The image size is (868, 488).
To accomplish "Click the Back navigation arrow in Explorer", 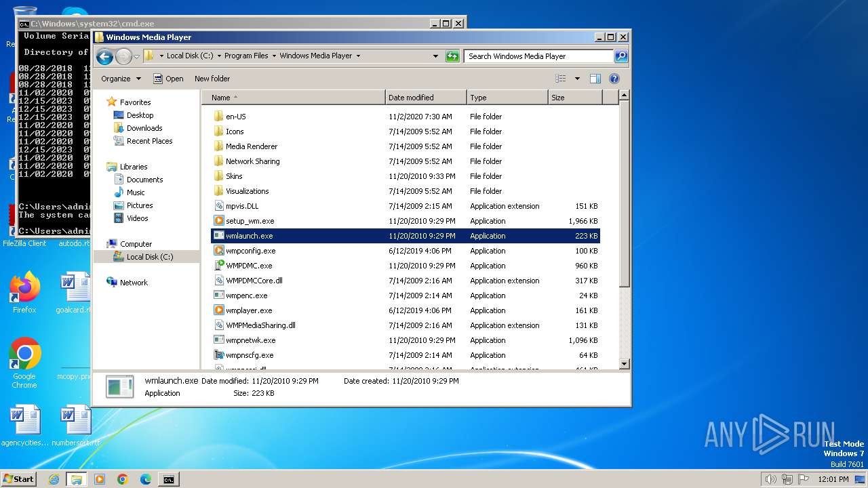I will [x=104, y=56].
